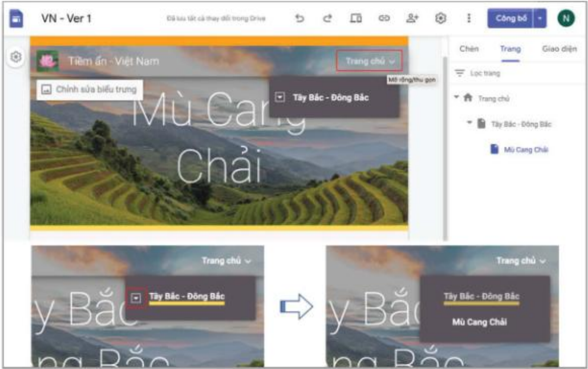Click the redo arrow in toolbar
Screen dimensions: 588x369
327,18
